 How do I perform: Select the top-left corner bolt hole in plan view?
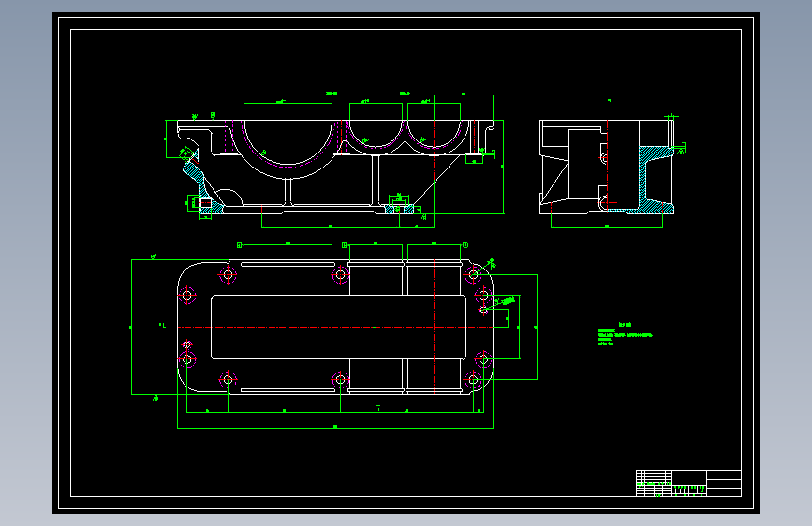228,274
